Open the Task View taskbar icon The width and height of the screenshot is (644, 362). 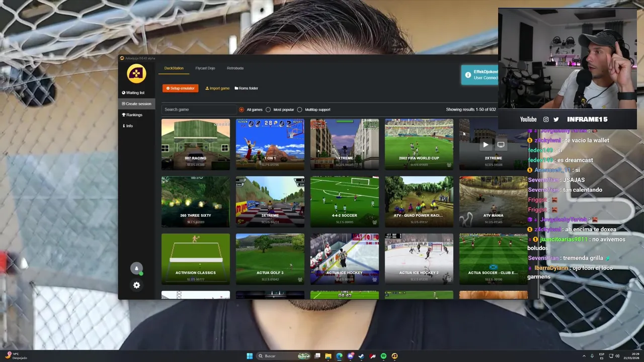(317, 356)
